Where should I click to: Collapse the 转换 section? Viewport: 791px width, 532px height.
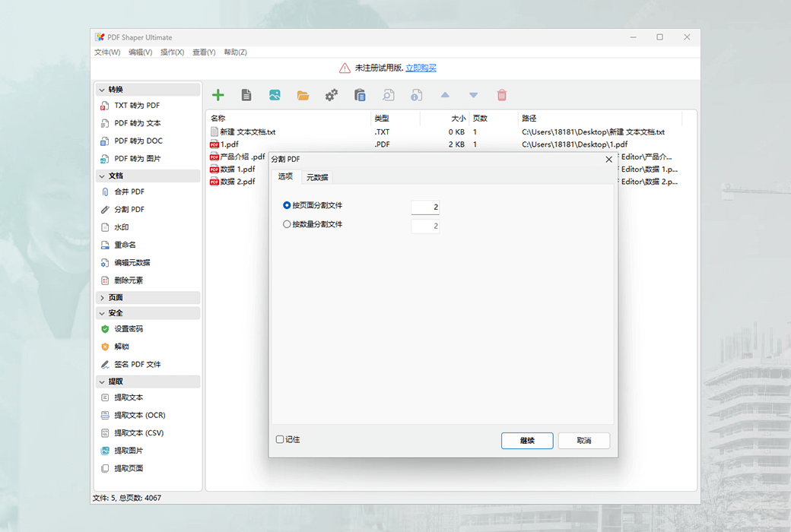pyautogui.click(x=112, y=89)
